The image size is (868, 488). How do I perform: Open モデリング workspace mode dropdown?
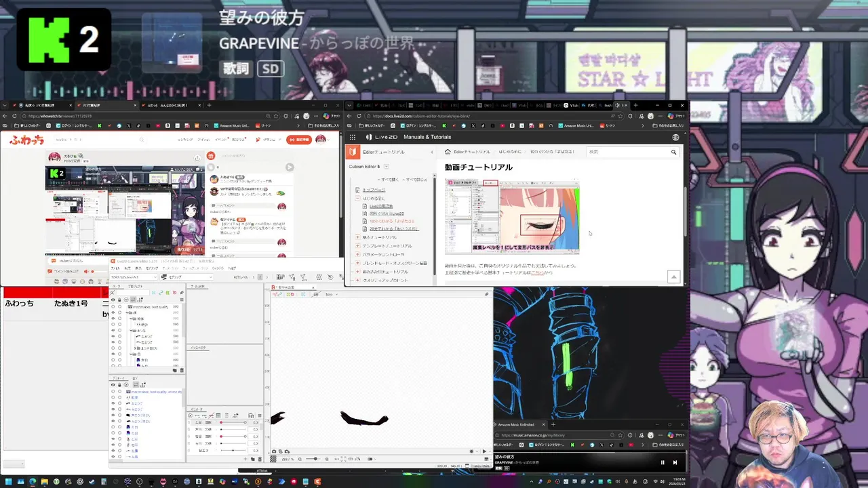pos(186,277)
